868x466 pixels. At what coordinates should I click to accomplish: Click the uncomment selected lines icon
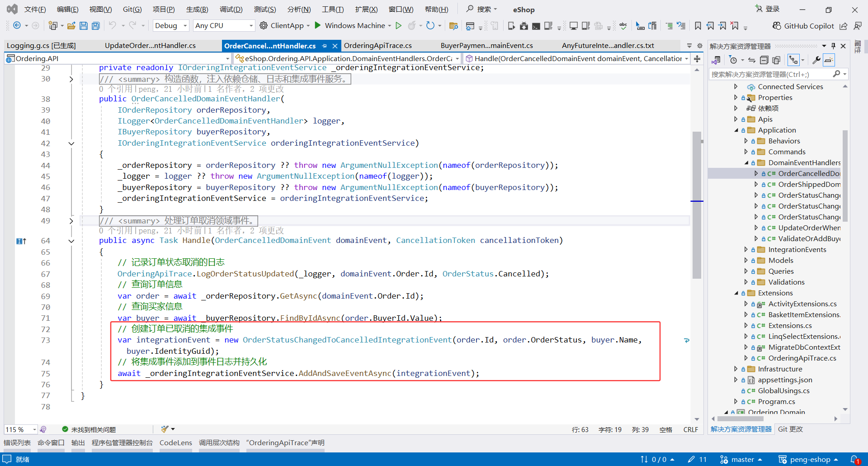click(681, 26)
